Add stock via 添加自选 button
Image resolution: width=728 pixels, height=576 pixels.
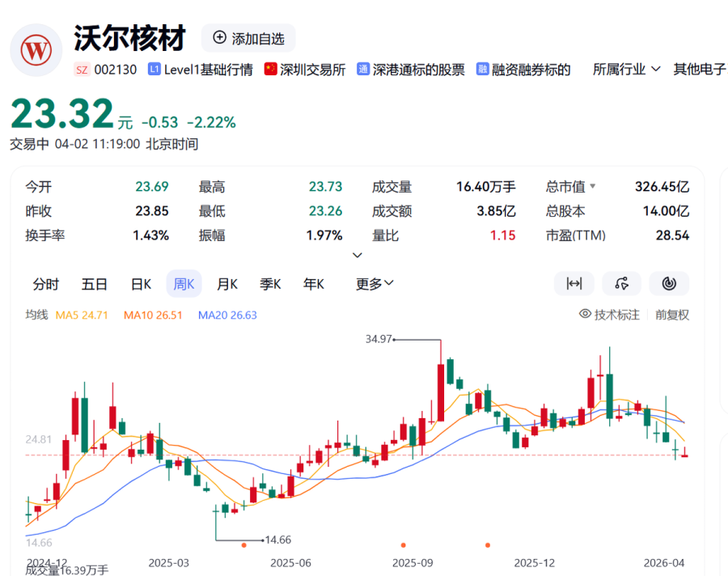pos(248,38)
